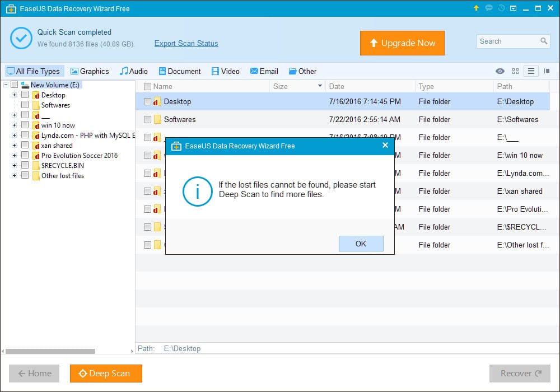Open the scan history clock icon
The height and width of the screenshot is (392, 560).
click(501, 8)
